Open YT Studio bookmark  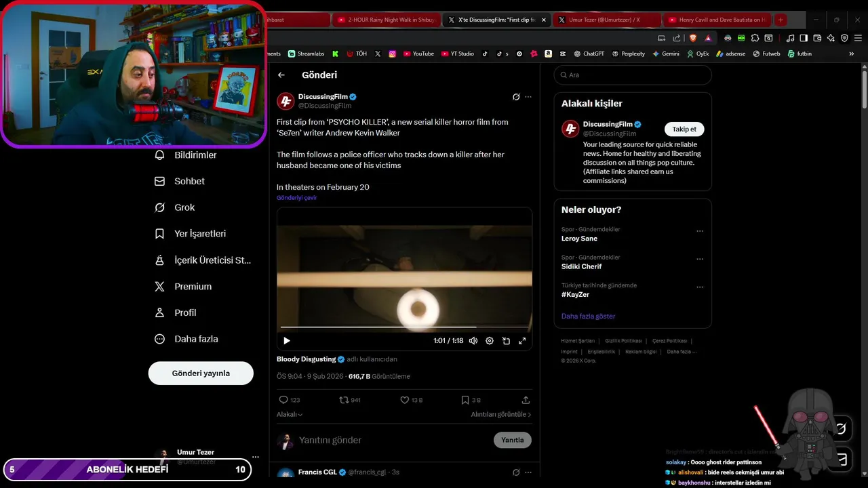pyautogui.click(x=458, y=54)
